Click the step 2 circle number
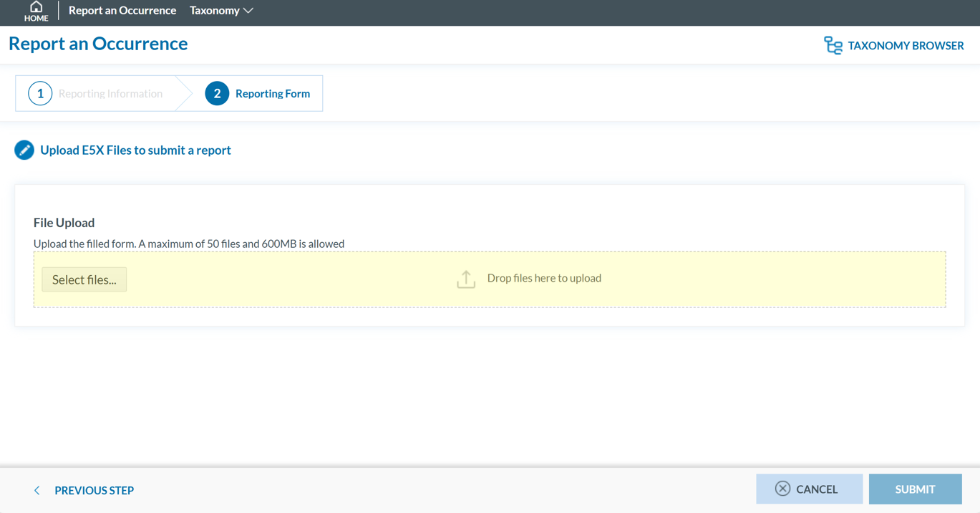This screenshot has width=980, height=513. (x=217, y=94)
